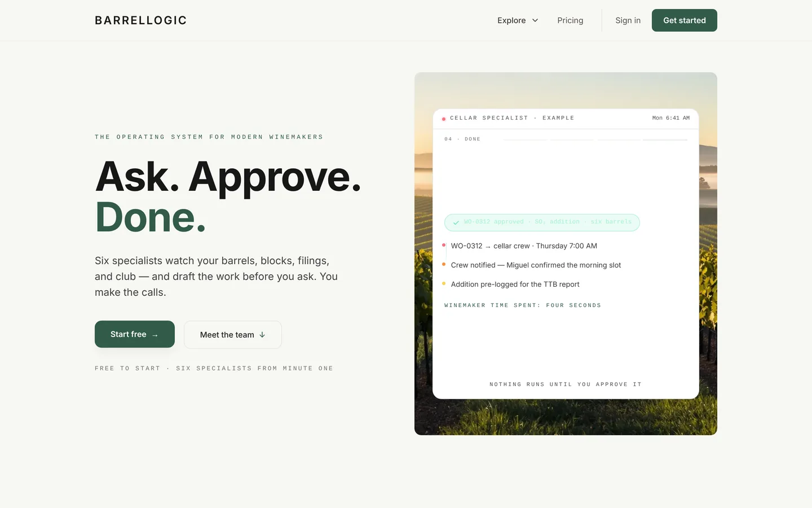Viewport: 812px width, 508px height.
Task: Click 'Crew notified — Miguel confirmed' line
Action: pyautogui.click(x=536, y=265)
